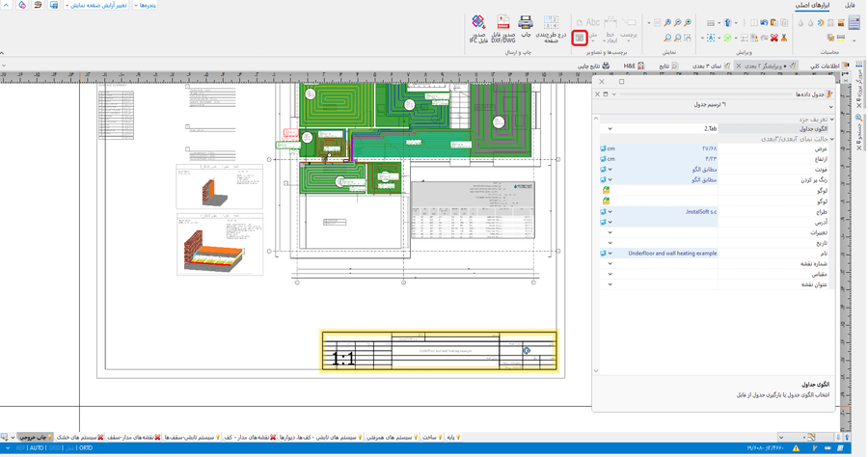Collapse the element definition (تعریف جزء) section
Viewport: 868px width, 457px height.
(x=831, y=119)
